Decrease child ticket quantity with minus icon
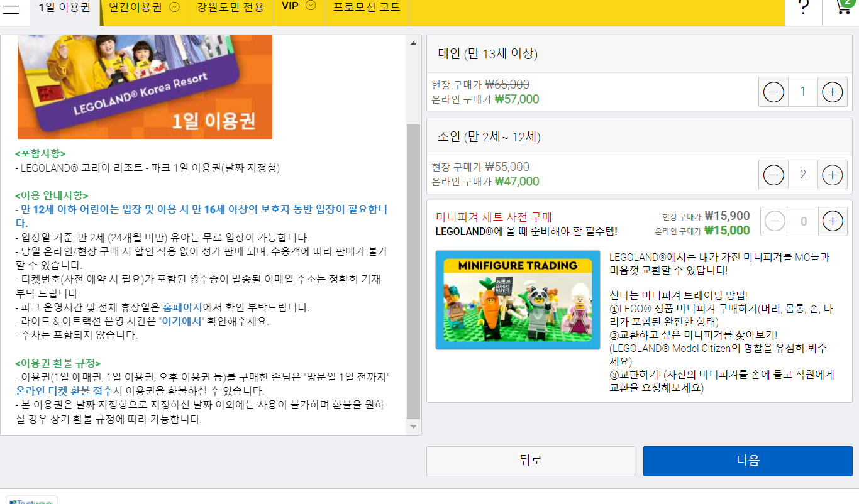859x504 pixels. pyautogui.click(x=773, y=175)
